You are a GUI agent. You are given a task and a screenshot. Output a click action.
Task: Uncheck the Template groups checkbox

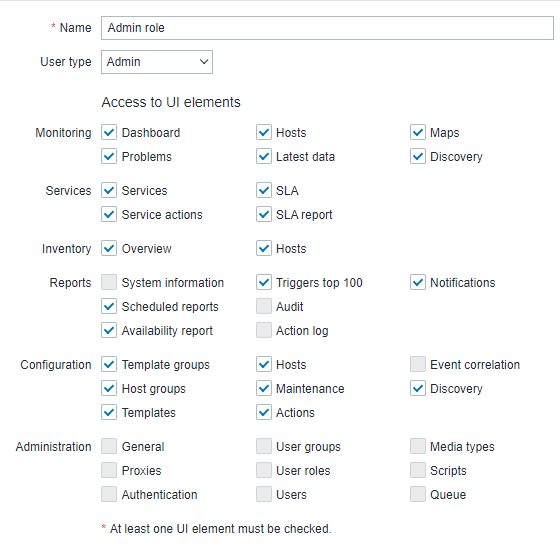(x=109, y=364)
